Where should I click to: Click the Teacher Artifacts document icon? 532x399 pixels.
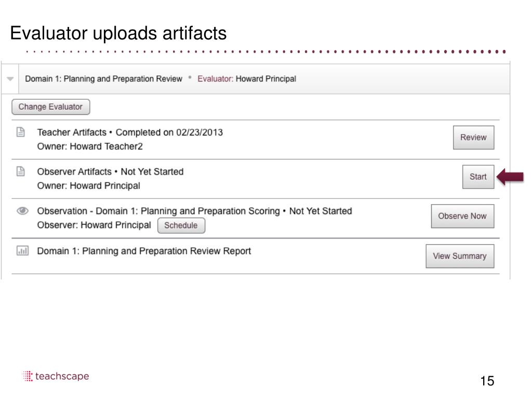point(21,132)
